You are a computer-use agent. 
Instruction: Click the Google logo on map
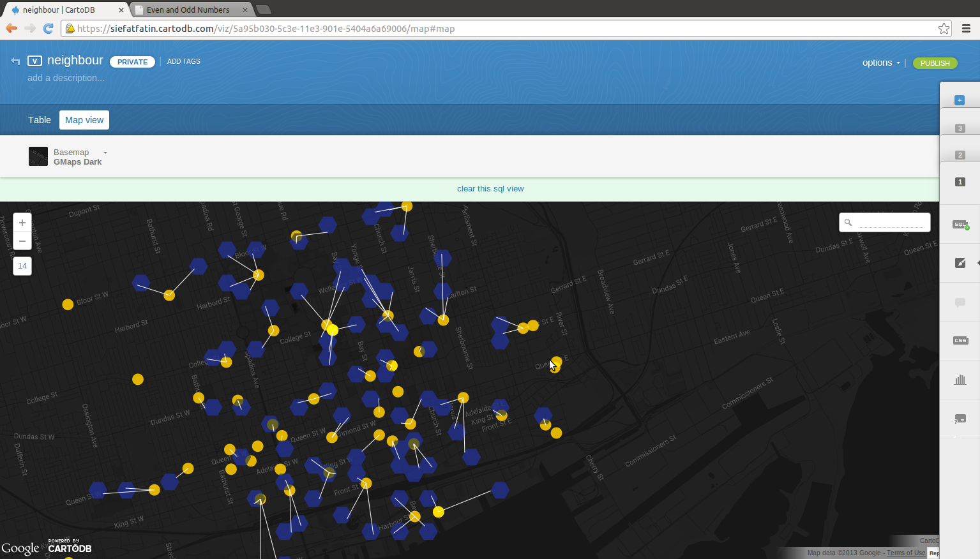(x=20, y=549)
